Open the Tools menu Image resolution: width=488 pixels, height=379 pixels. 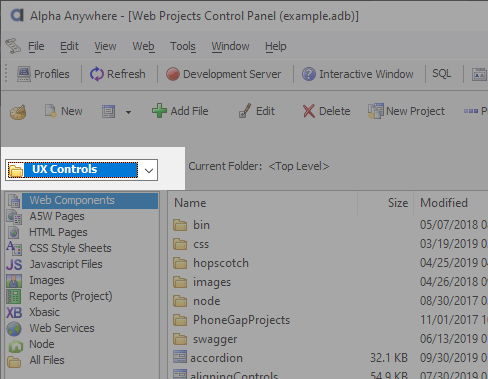tap(183, 46)
